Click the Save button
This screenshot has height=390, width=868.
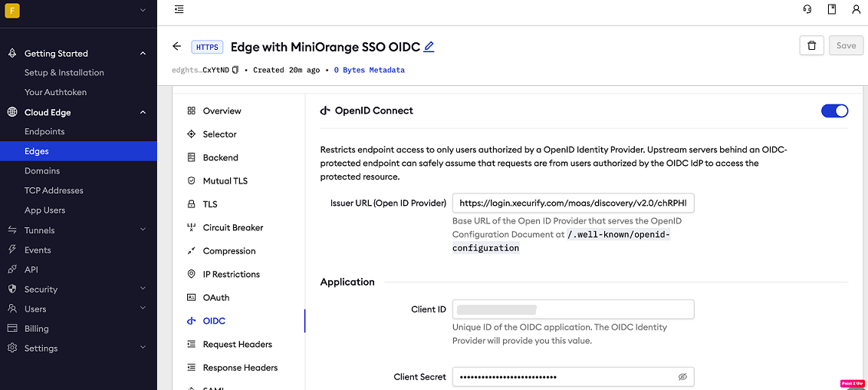(x=846, y=46)
